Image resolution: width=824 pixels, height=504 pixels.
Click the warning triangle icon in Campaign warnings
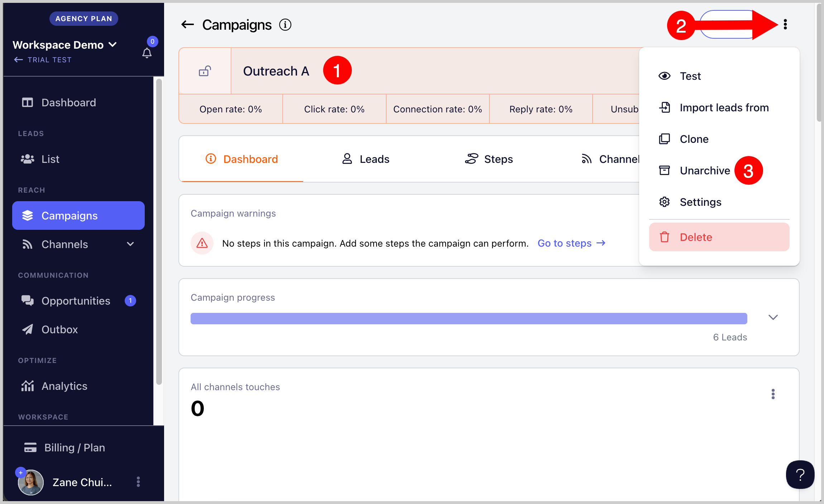(202, 243)
